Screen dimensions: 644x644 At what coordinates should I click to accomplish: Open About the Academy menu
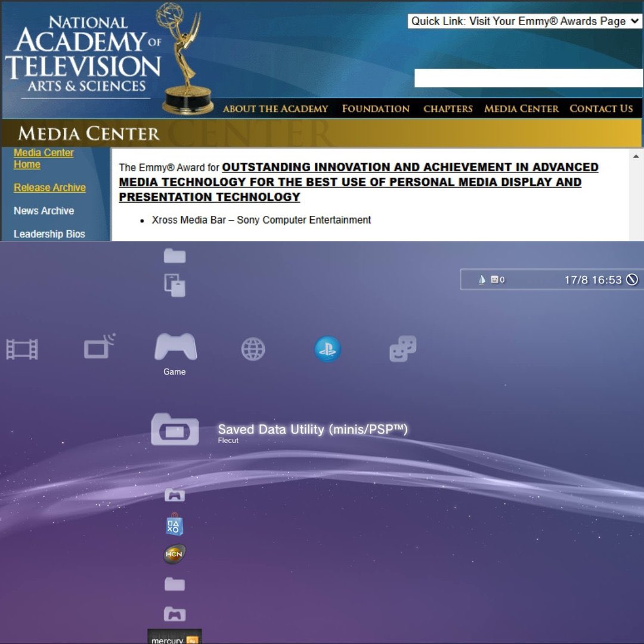pos(275,109)
